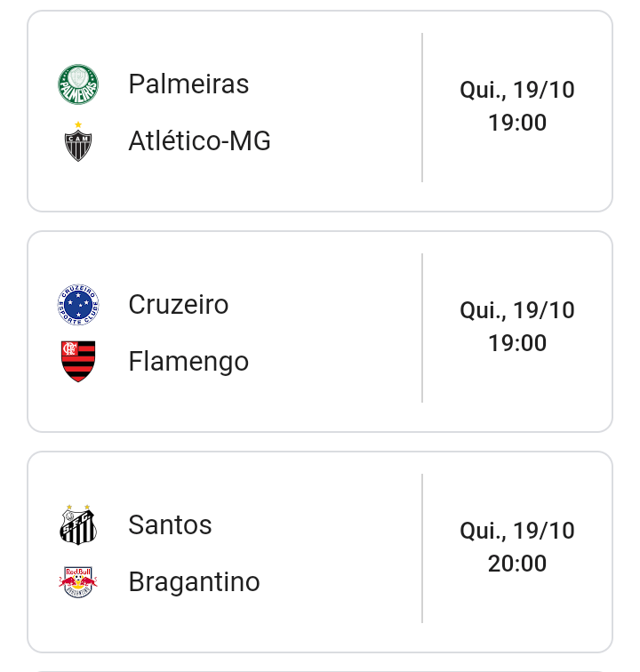The height and width of the screenshot is (672, 640).
Task: Open the Palmeiras team name
Action: 188,84
